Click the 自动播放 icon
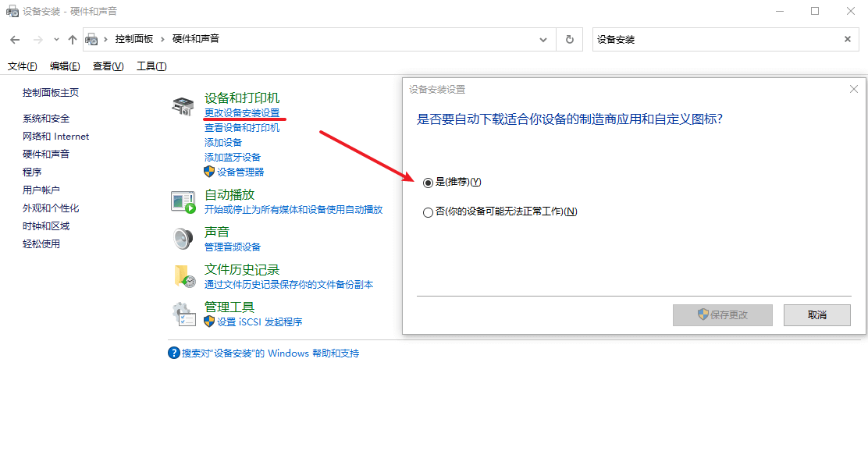The image size is (868, 476). click(183, 201)
